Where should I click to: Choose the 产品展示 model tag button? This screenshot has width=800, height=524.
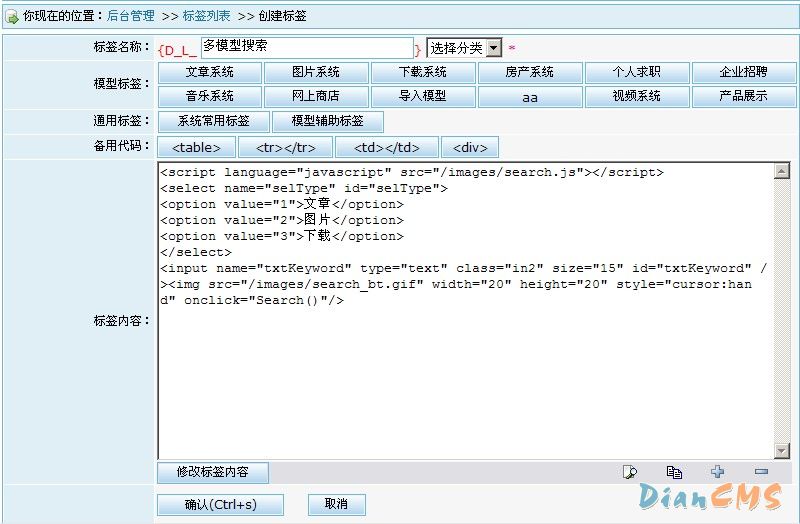click(744, 96)
